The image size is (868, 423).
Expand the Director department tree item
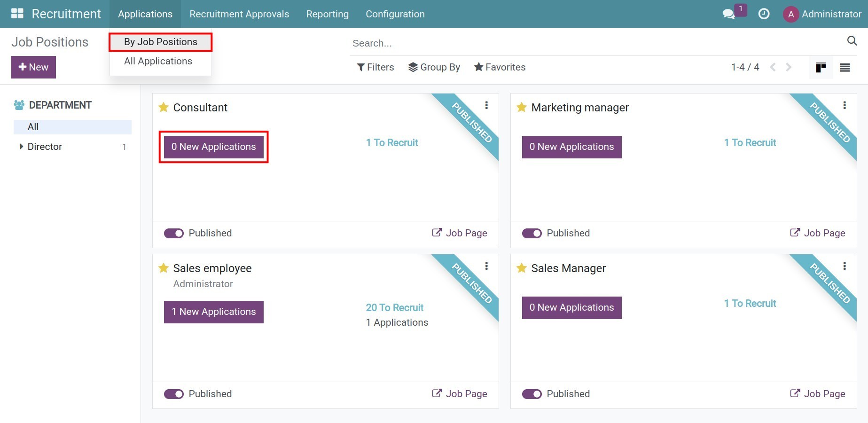[x=21, y=147]
